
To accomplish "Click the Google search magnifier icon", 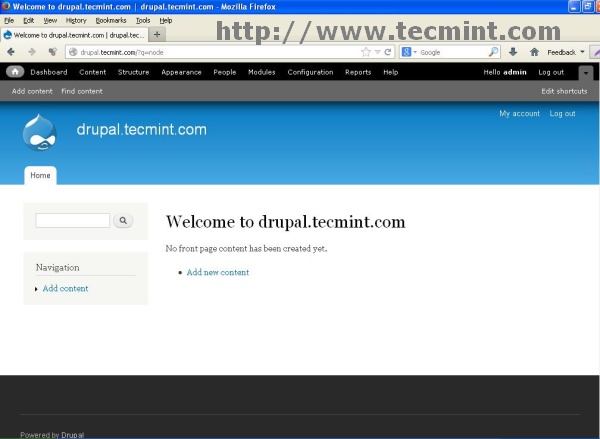I will (494, 52).
